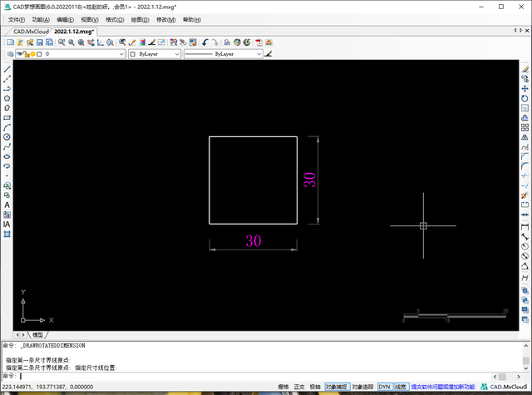
Task: Select the Circle drawing tool
Action: coord(7,137)
